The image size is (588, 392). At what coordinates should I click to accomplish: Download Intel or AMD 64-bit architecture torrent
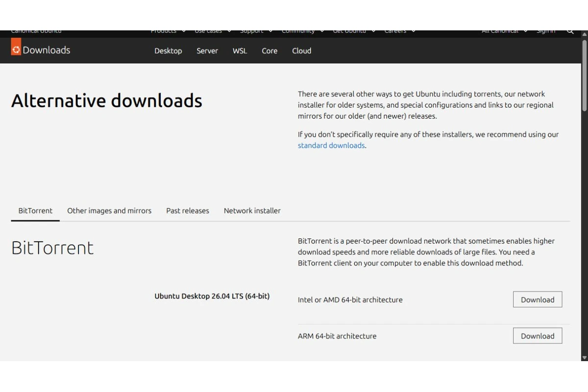pyautogui.click(x=538, y=299)
